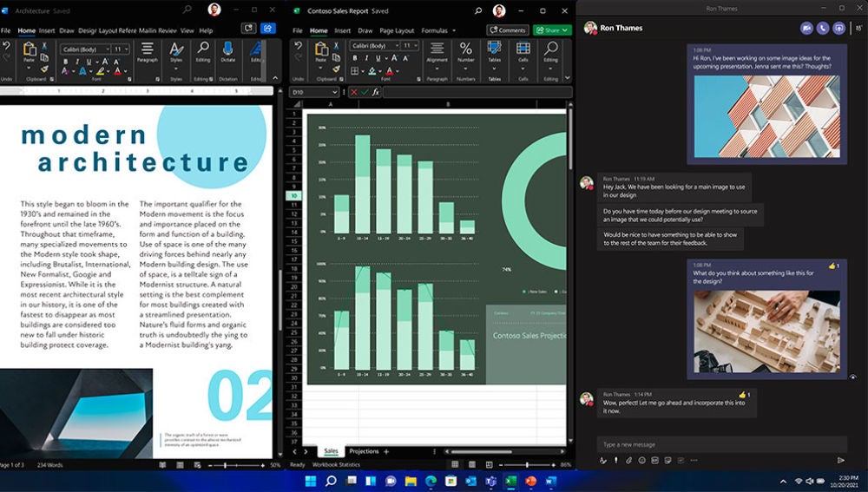Click Word Comments icon beside Share
The height and width of the screenshot is (492, 868).
click(x=248, y=29)
